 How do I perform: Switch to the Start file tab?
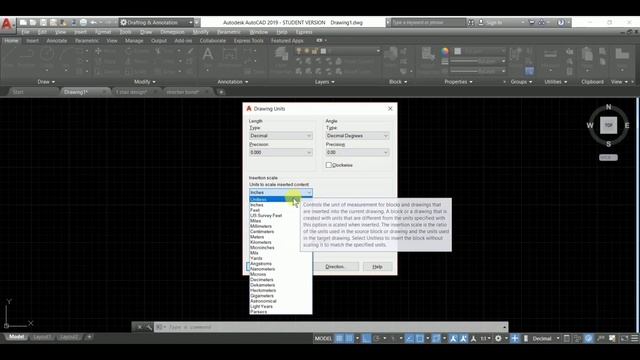click(x=18, y=92)
